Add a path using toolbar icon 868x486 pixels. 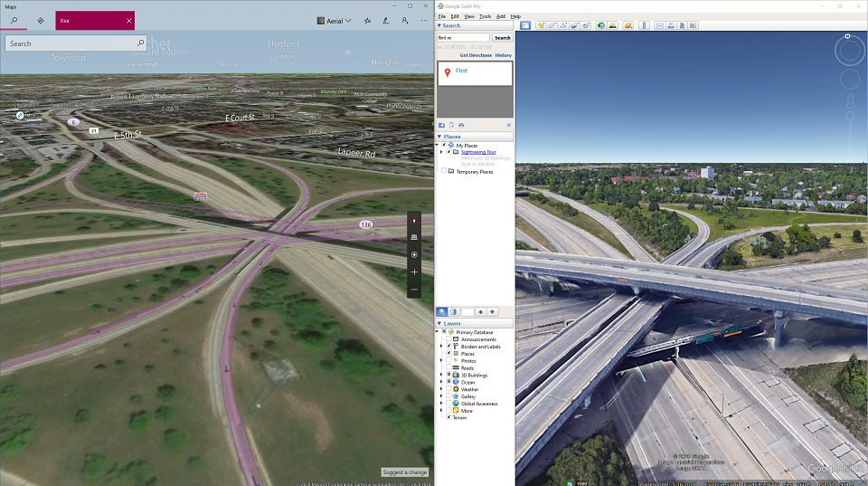(563, 25)
